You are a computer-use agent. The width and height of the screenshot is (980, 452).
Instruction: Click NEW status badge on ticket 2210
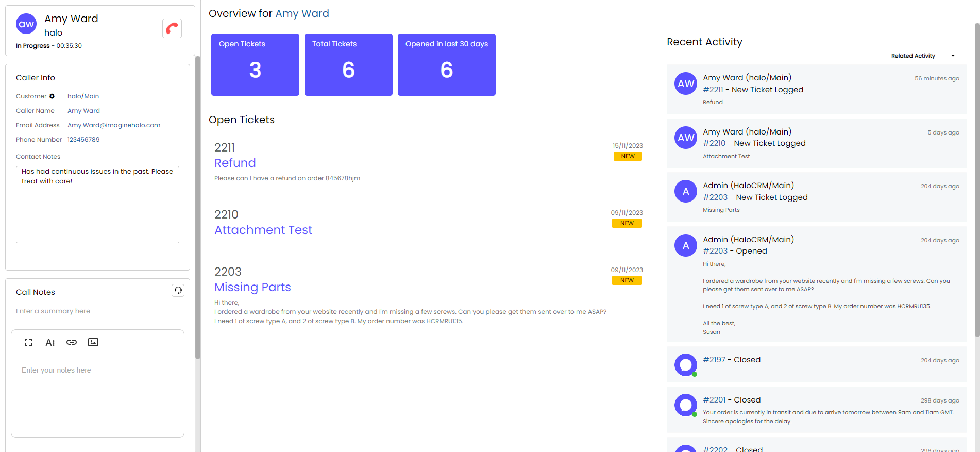(x=627, y=223)
